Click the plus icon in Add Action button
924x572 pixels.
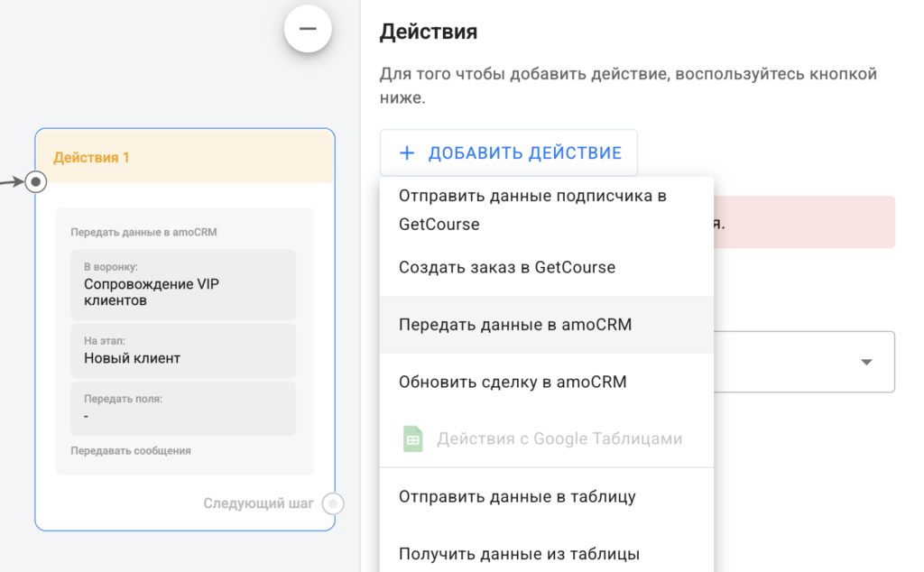pos(407,152)
